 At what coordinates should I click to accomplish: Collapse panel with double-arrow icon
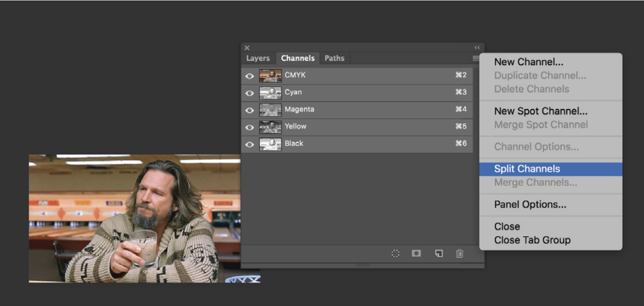(477, 48)
